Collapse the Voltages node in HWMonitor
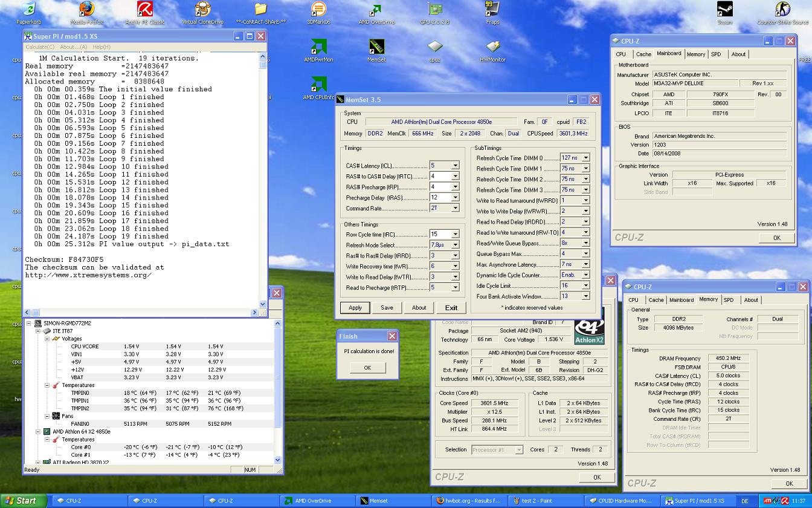Image resolution: width=812 pixels, height=508 pixels. click(x=47, y=339)
